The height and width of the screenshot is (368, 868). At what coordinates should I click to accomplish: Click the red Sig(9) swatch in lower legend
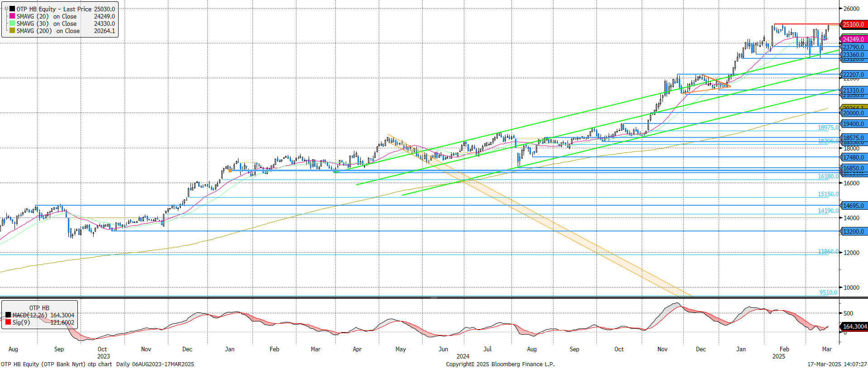pos(8,322)
